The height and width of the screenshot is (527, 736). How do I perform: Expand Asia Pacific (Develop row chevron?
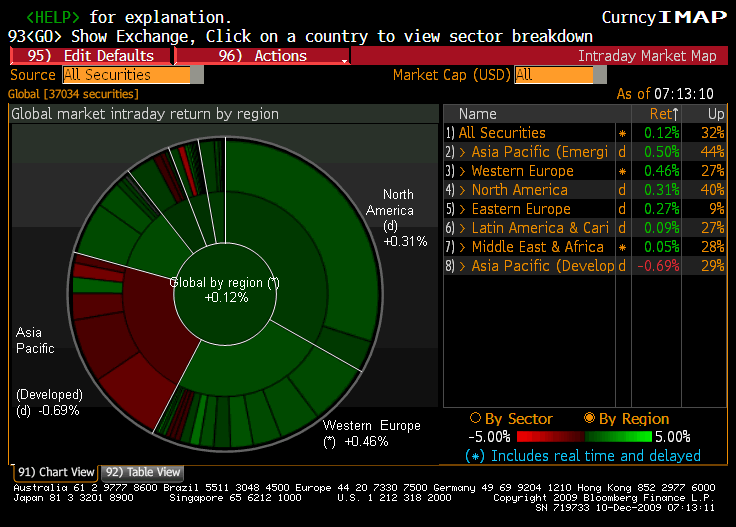(x=462, y=266)
